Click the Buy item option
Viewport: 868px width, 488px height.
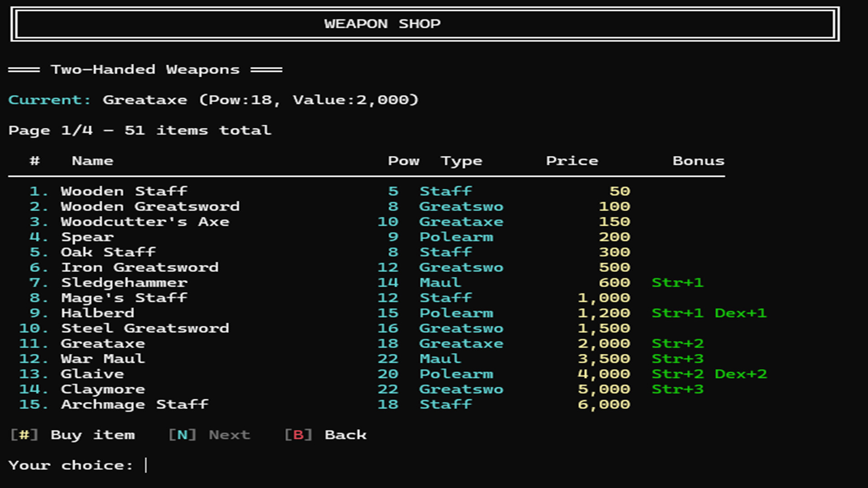pos(93,435)
